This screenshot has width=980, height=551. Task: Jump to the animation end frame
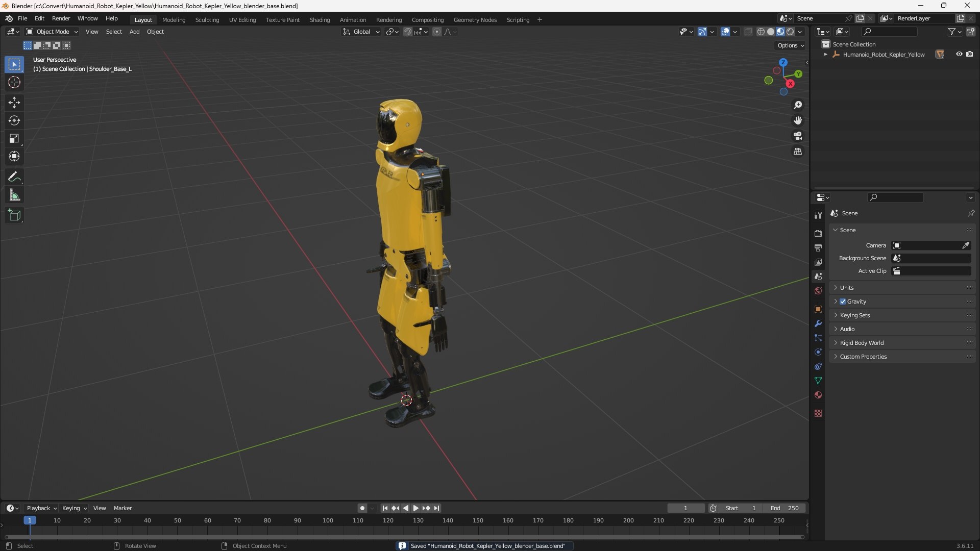pos(436,508)
